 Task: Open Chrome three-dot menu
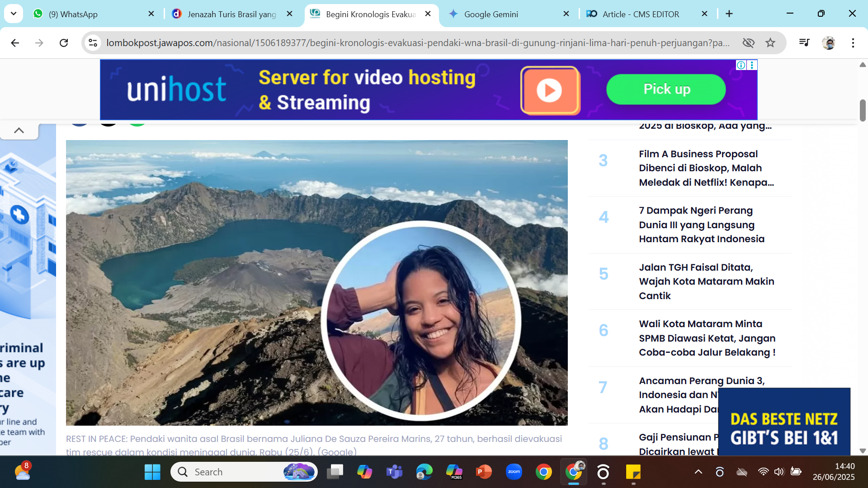(853, 43)
